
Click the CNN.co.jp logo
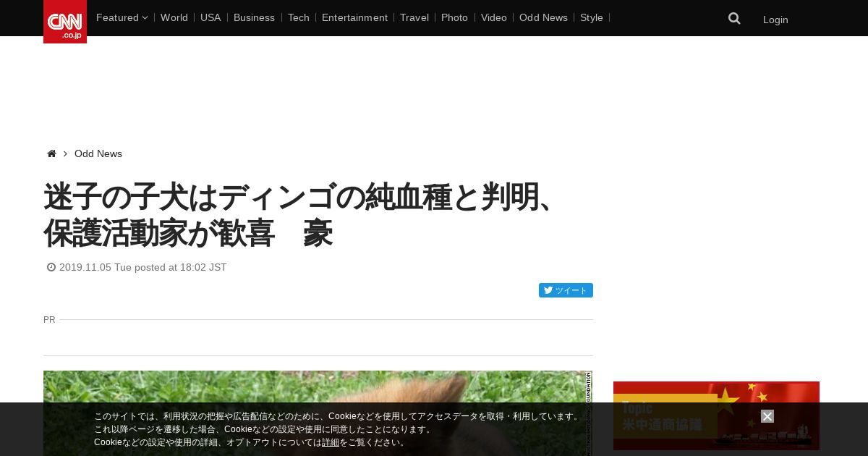tap(65, 22)
